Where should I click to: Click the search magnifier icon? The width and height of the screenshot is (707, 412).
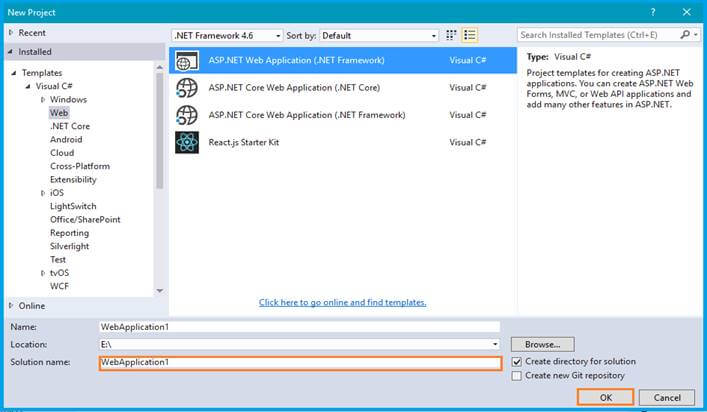click(x=685, y=35)
